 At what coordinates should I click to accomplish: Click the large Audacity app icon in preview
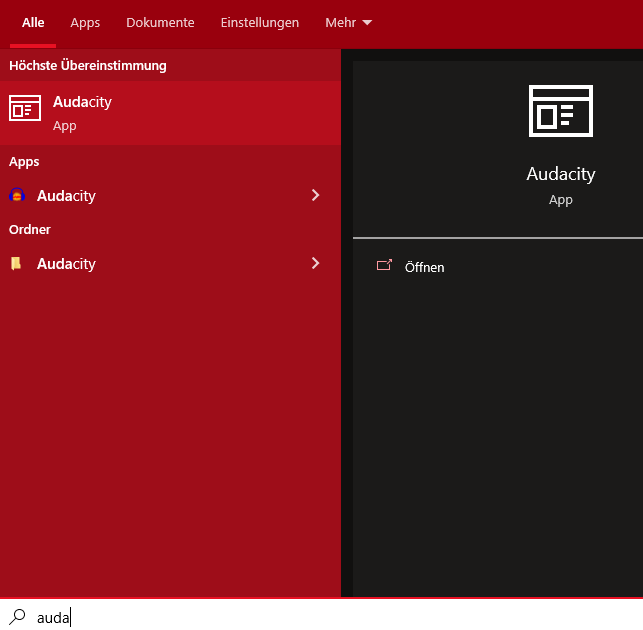(561, 111)
